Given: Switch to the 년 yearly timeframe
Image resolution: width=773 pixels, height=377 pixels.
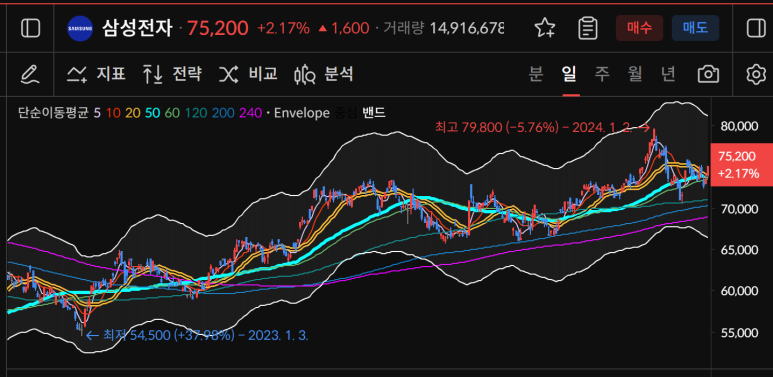Looking at the screenshot, I should pyautogui.click(x=668, y=74).
